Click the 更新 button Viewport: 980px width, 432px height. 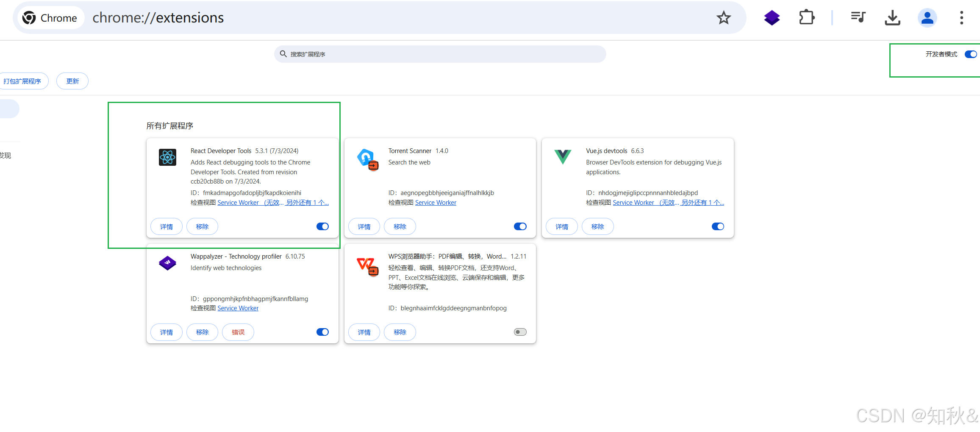pyautogui.click(x=72, y=81)
